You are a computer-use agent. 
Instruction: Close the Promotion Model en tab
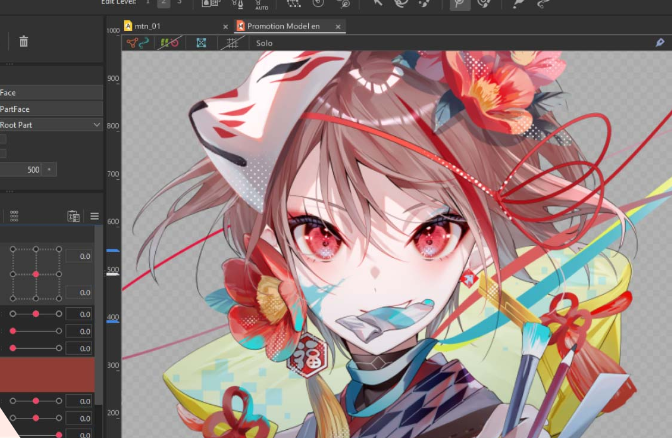click(x=338, y=27)
